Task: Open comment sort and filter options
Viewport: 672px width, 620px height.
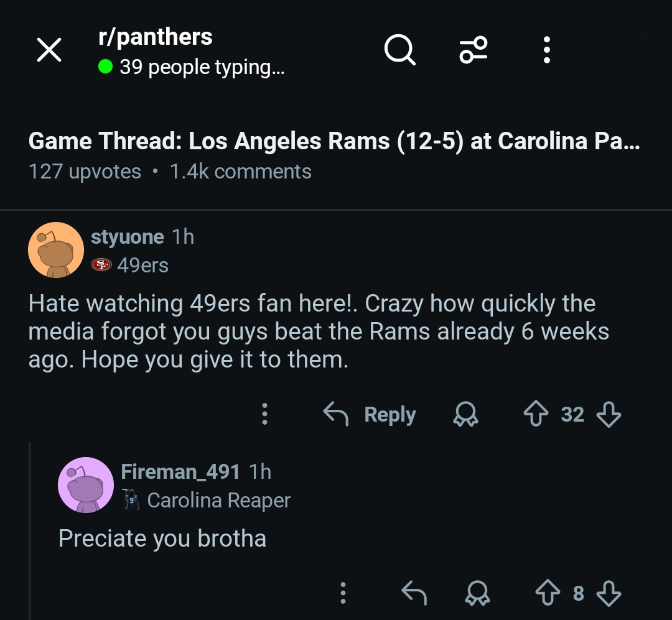Action: pyautogui.click(x=474, y=50)
